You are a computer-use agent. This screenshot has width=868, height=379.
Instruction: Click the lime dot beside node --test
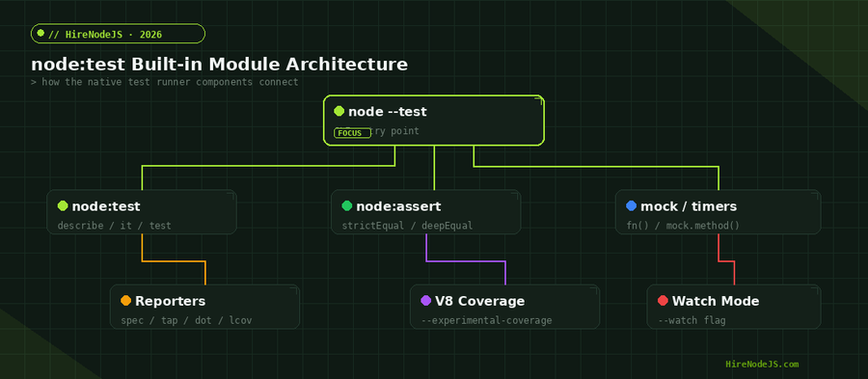339,111
